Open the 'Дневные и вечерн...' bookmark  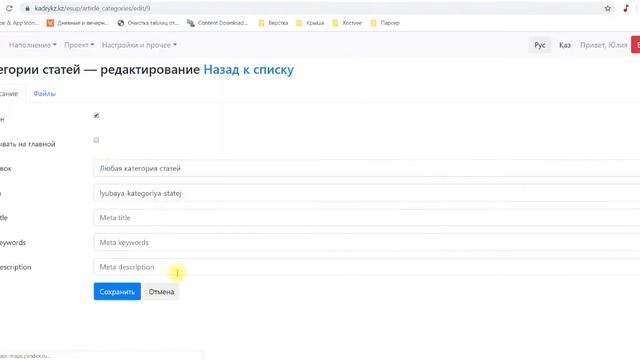pos(77,23)
